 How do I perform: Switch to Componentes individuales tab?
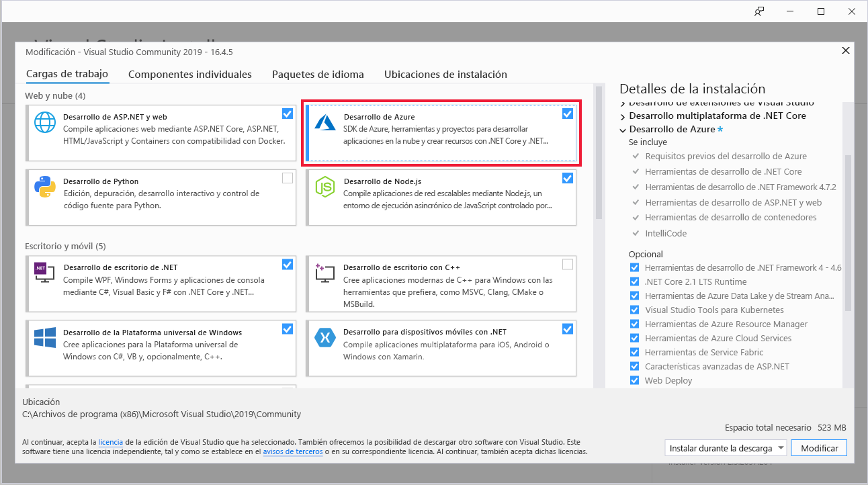pyautogui.click(x=190, y=75)
